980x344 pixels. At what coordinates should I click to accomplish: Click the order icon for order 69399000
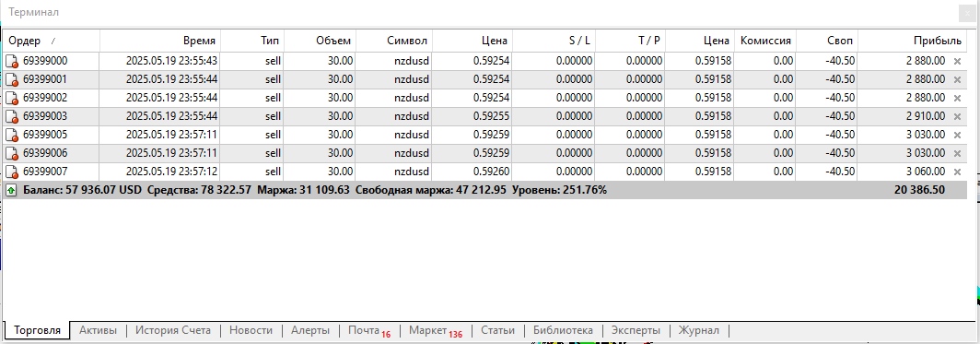click(12, 61)
